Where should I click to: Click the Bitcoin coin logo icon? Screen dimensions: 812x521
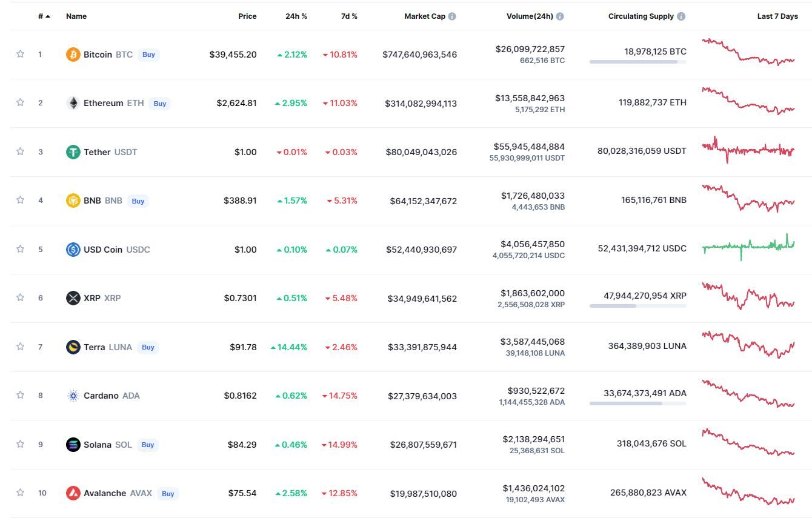coord(73,55)
